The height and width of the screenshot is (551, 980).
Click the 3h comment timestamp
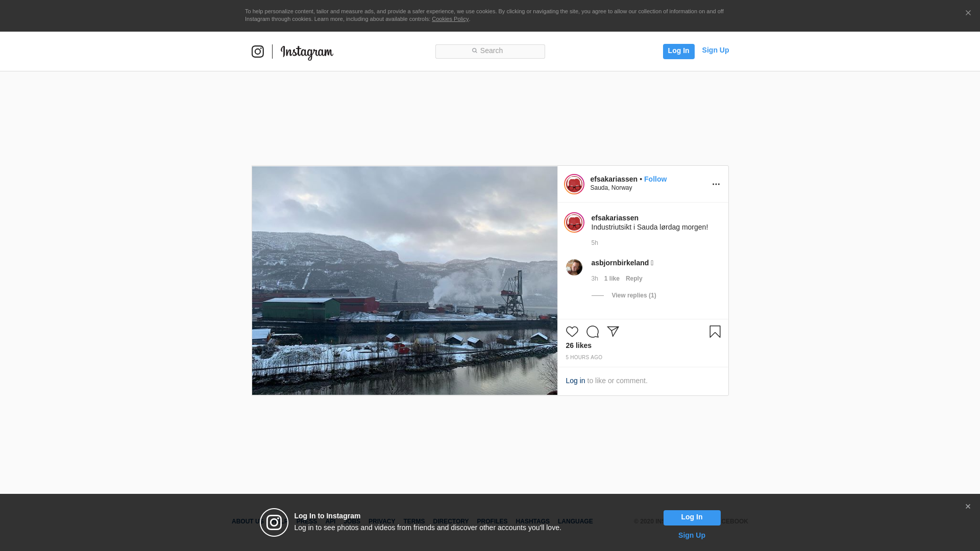[595, 279]
